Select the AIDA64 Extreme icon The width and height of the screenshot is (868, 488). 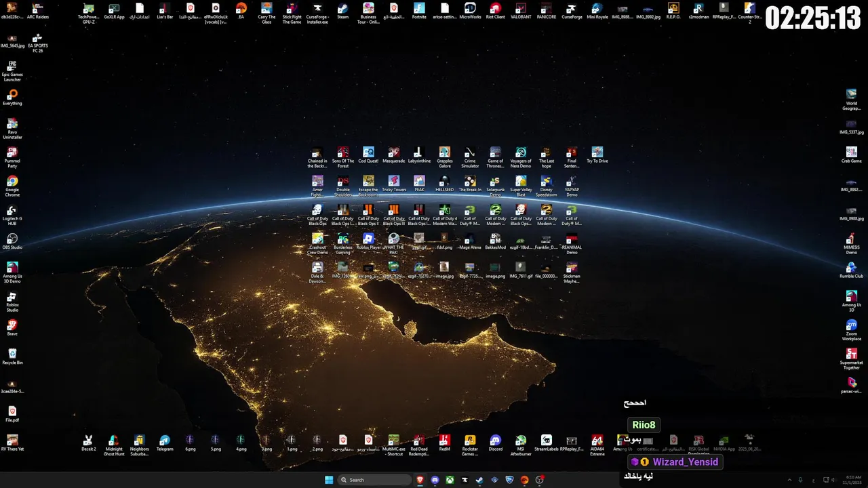[x=597, y=445]
